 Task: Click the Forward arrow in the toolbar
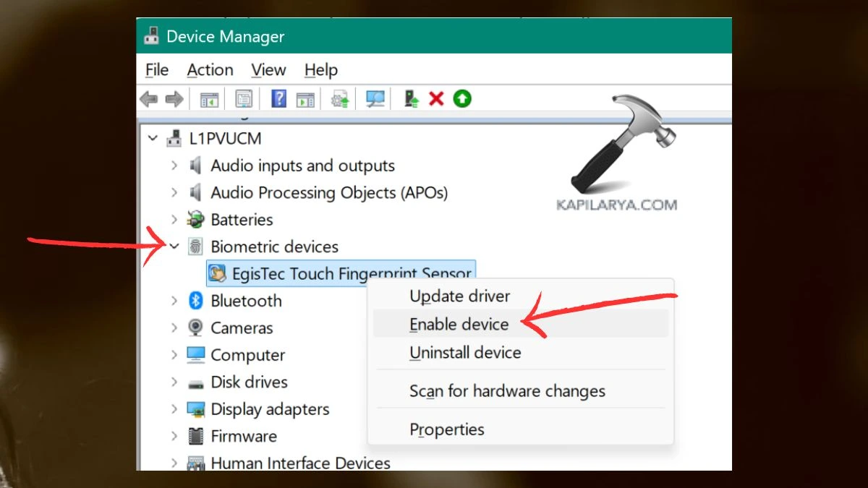(x=174, y=99)
